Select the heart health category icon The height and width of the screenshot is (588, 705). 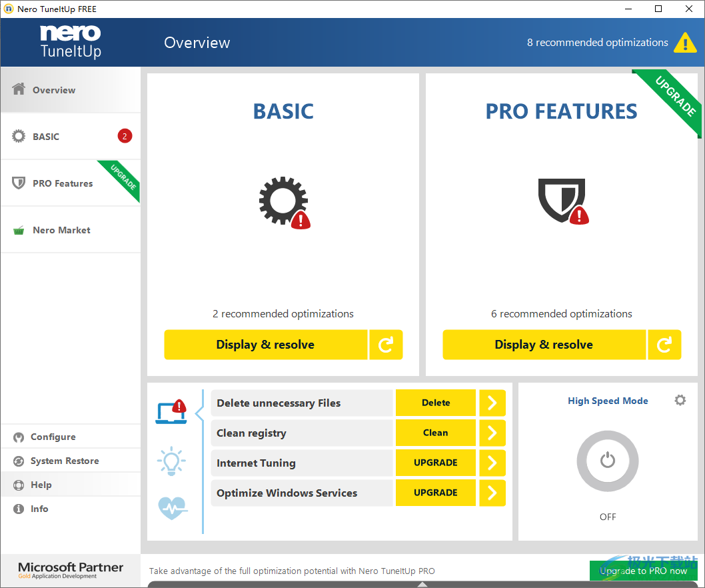click(x=173, y=508)
